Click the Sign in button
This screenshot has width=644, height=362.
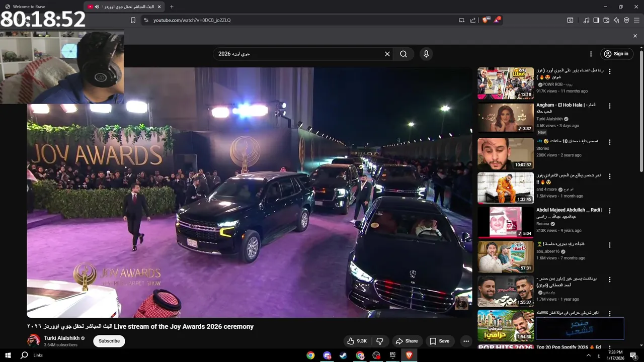(x=616, y=54)
